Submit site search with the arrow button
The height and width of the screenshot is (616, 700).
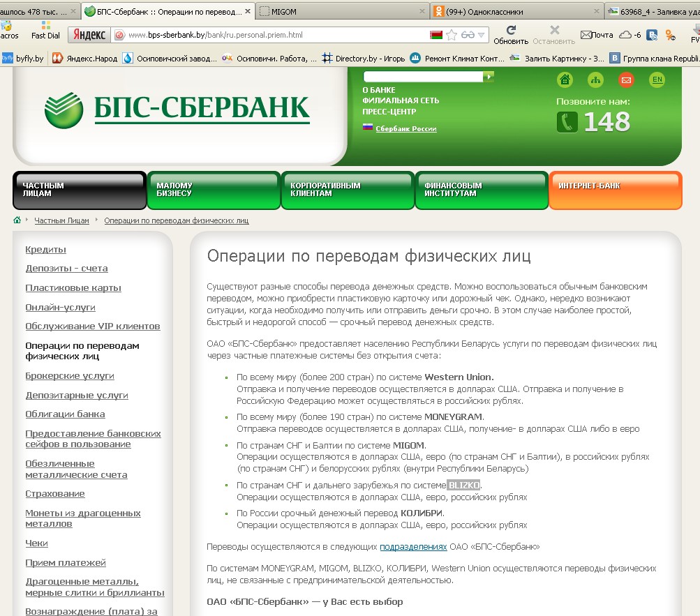(489, 77)
